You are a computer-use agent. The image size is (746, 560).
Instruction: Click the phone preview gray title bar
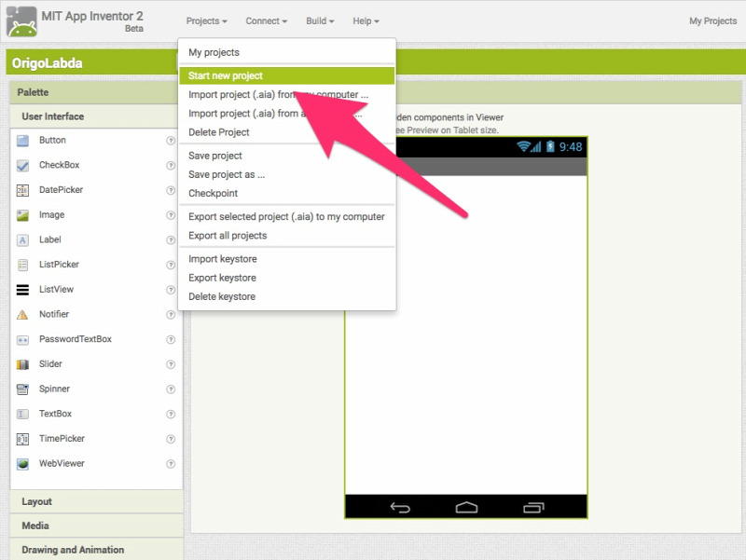pos(492,167)
